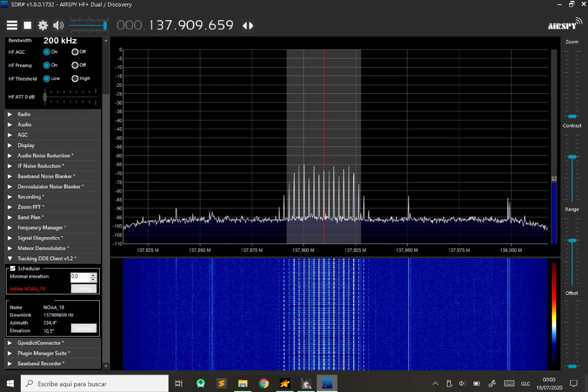
Task: Expand the Meteor Demodulator panel
Action: [x=53, y=249]
